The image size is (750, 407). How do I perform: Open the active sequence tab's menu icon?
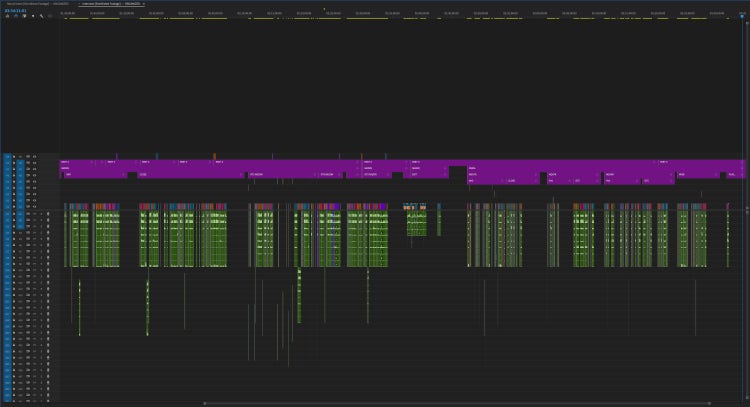tap(143, 4)
